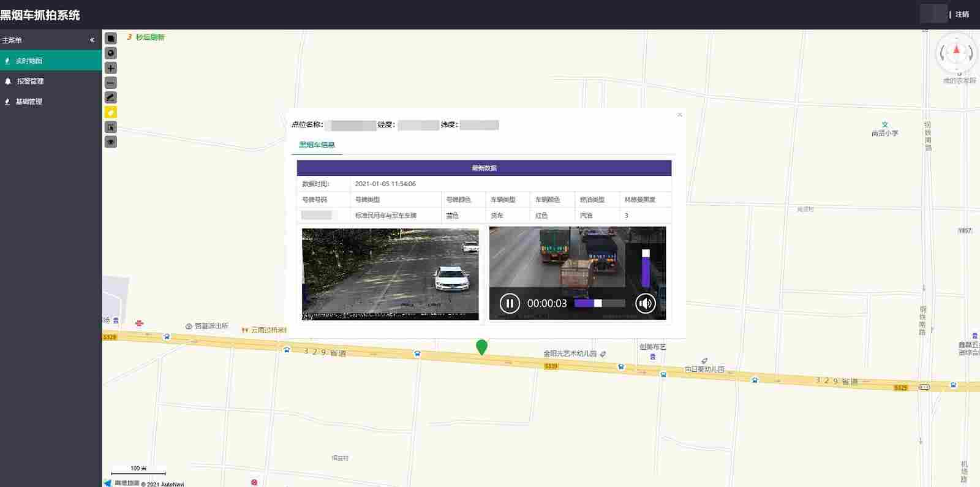
Task: Open the captured white car snapshot
Action: (x=390, y=274)
